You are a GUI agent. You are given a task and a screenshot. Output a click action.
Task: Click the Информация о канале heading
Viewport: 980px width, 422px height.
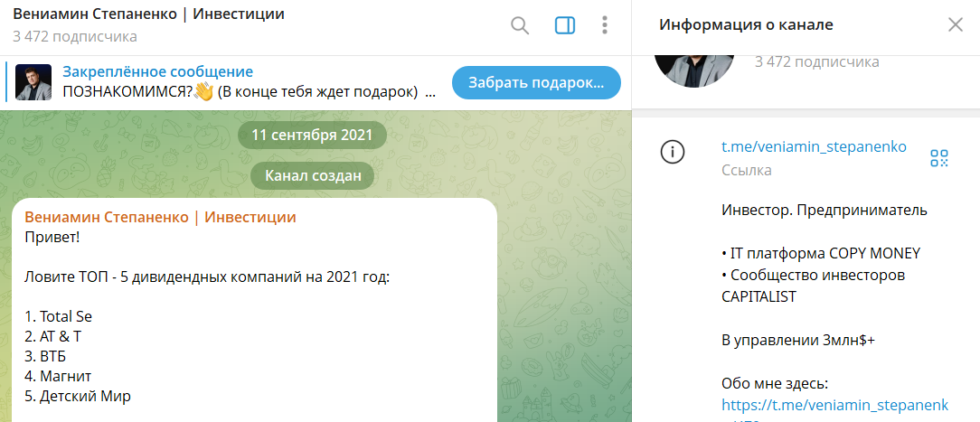746,25
